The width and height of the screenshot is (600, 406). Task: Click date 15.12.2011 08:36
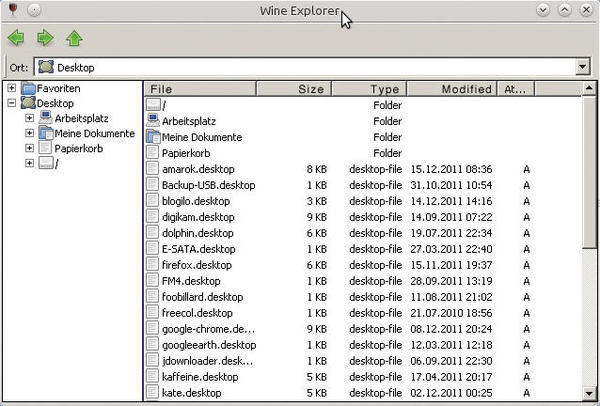[451, 169]
